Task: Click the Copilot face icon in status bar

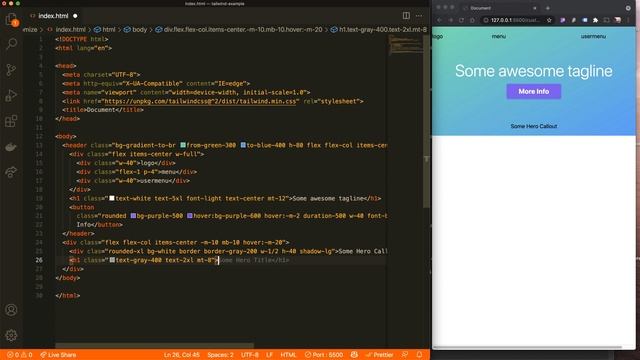Action: [354, 355]
